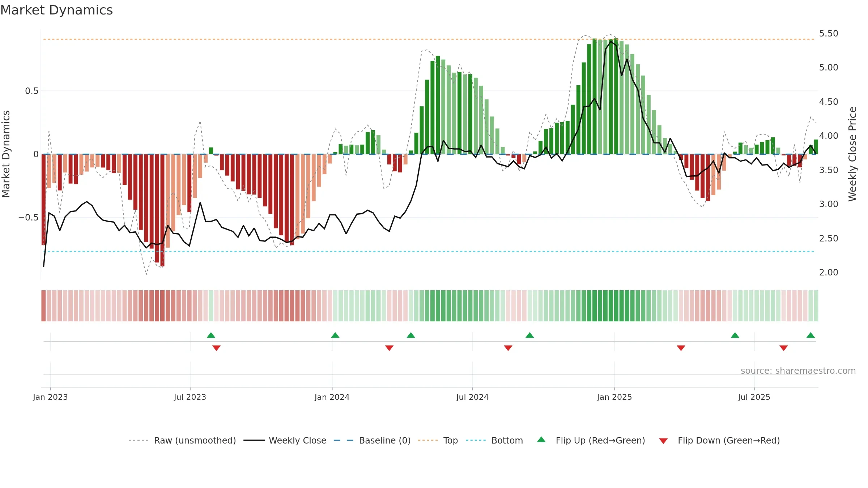Click the 2.50 price axis tick
This screenshot has height=488, width=868.
point(829,239)
